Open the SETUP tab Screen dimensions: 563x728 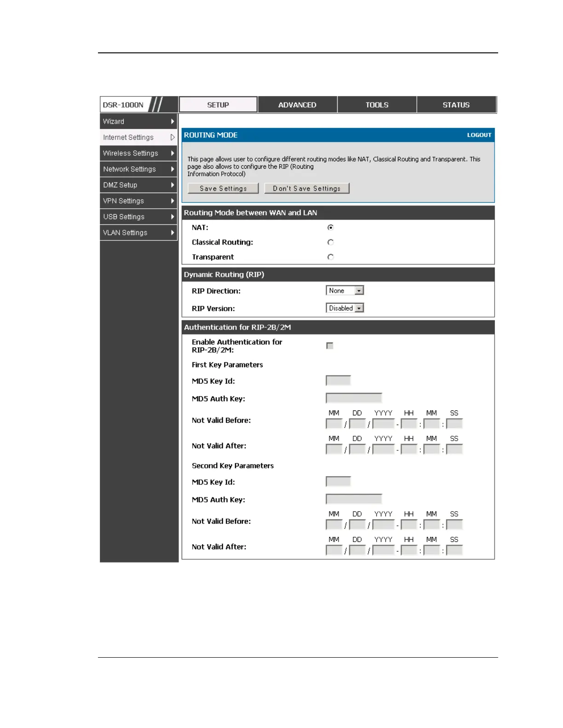(x=218, y=105)
